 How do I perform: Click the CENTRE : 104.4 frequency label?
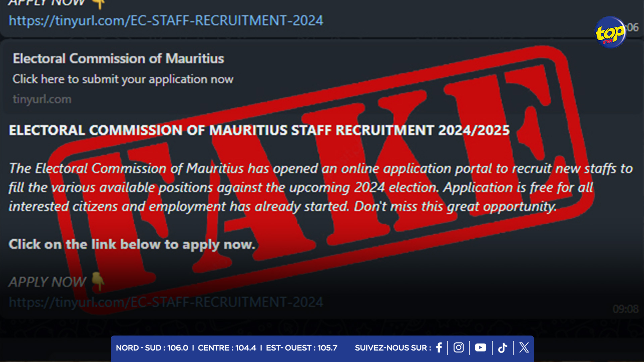tap(227, 348)
